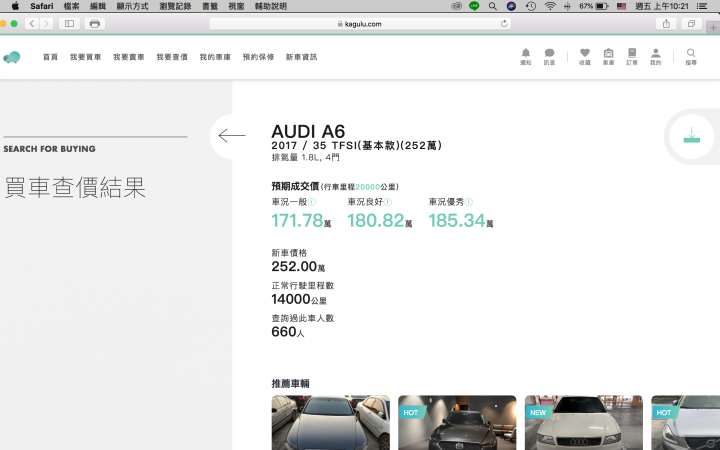Open the Safari menu
The height and width of the screenshot is (450, 720).
(x=42, y=6)
